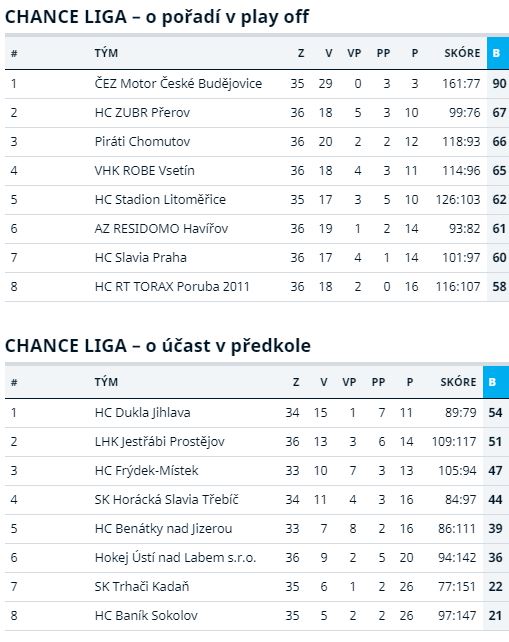Screen dimensions: 509x642
Task: Select HC Stadion Litoměřice team name
Action: tap(160, 200)
